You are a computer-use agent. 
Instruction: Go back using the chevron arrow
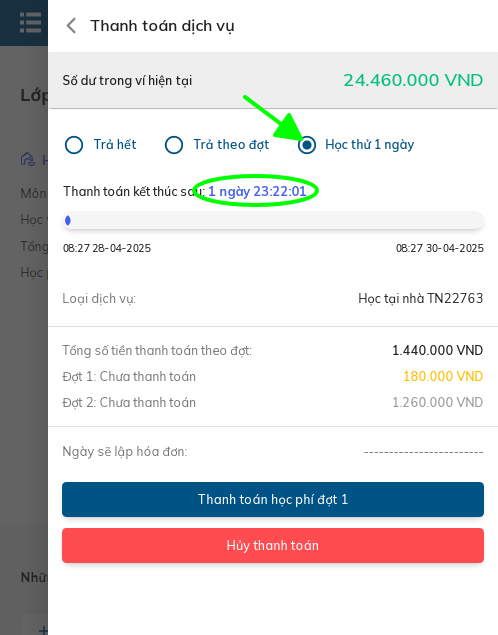click(71, 26)
